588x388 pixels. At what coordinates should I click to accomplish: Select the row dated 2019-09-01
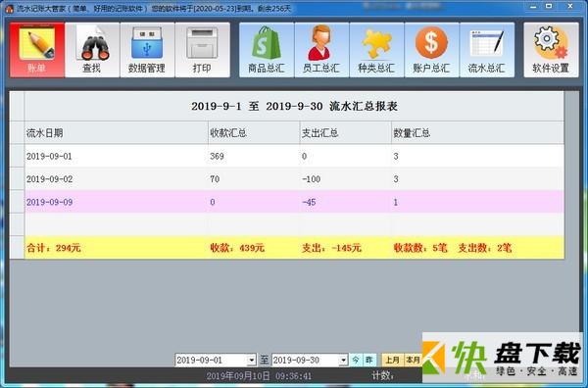294,156
